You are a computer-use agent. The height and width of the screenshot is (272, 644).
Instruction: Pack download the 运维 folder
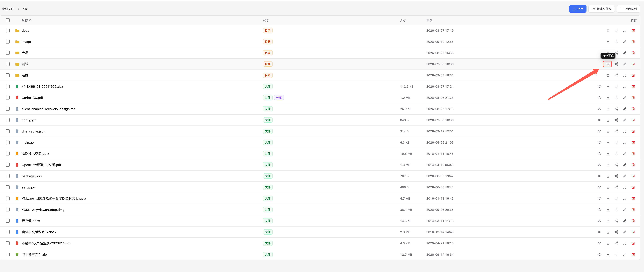pyautogui.click(x=608, y=75)
